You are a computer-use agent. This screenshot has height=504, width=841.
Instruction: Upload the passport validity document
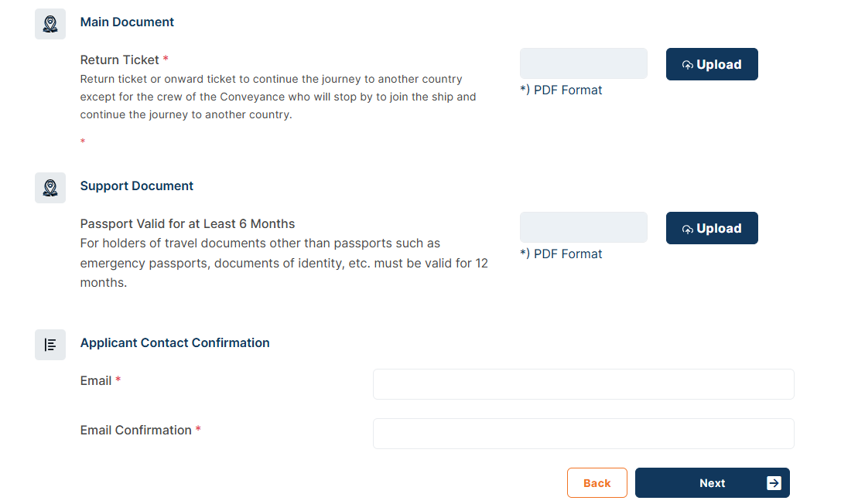coord(712,228)
